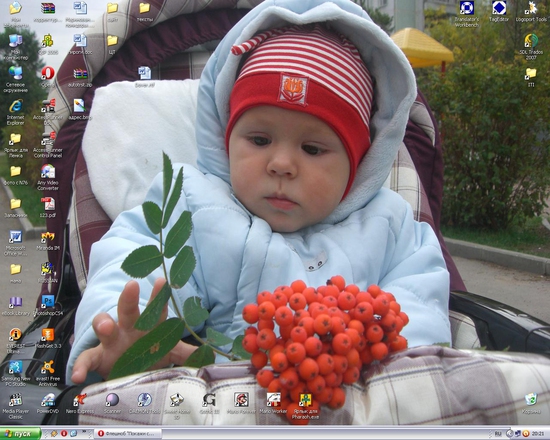The width and height of the screenshot is (550, 440).
Task: Click the Opera quick launch icon in the taskbar
Action: (64, 434)
